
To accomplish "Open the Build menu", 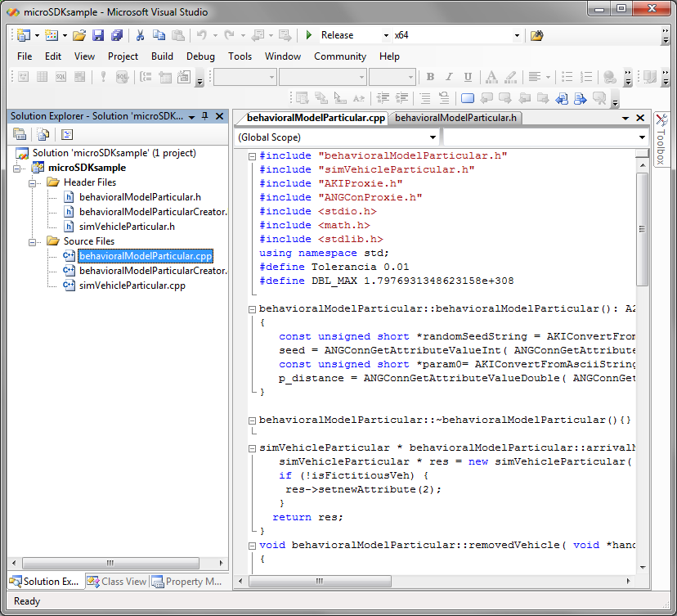I will tap(162, 56).
